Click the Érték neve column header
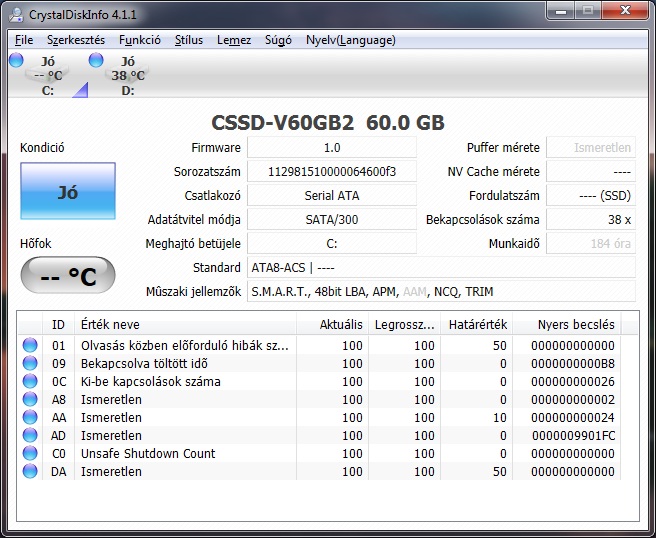 pyautogui.click(x=185, y=324)
